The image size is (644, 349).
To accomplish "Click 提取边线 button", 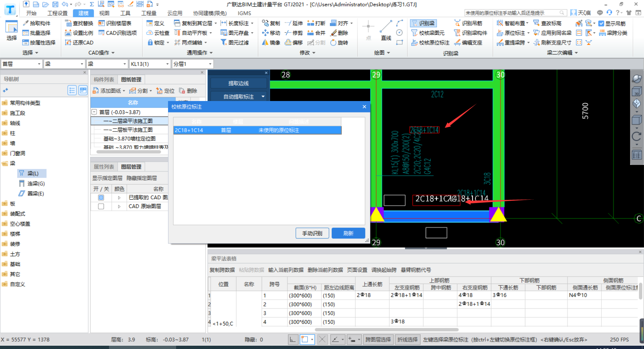I will pyautogui.click(x=238, y=83).
